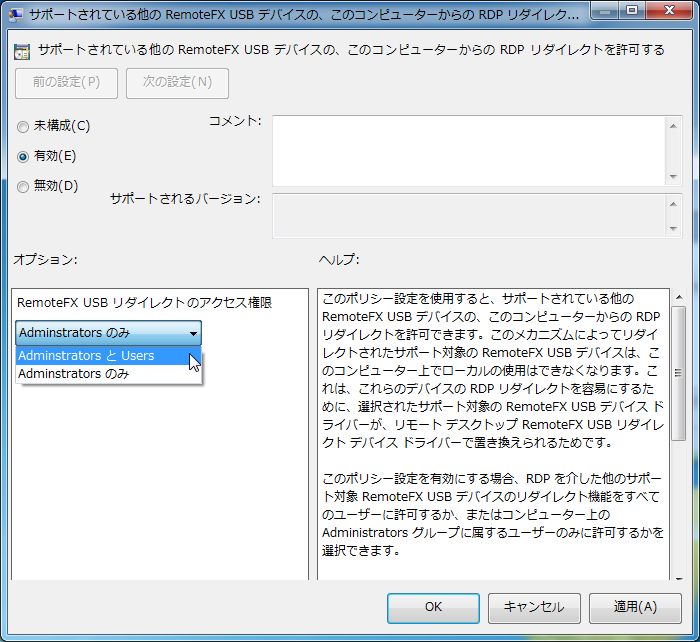This screenshot has height=642, width=700.
Task: Maximize the policy settings window
Action: [632, 12]
